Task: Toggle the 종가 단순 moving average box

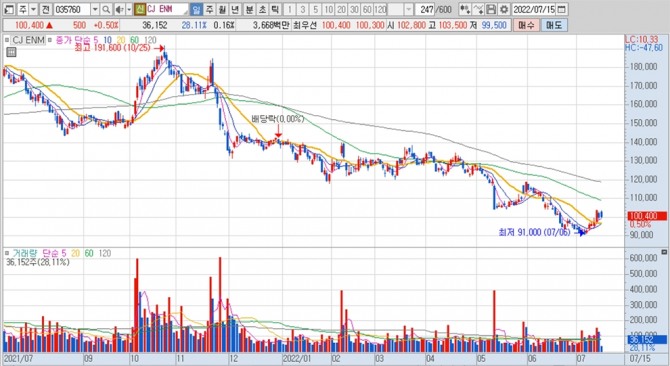Action: (50, 40)
